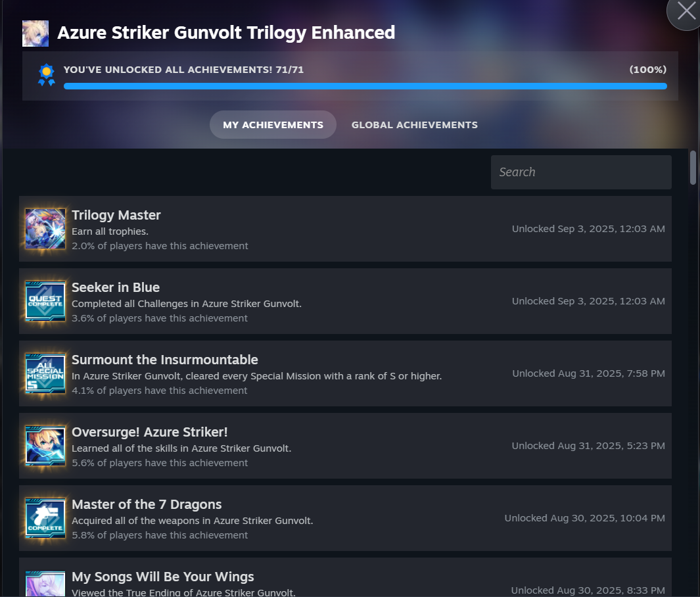This screenshot has width=700, height=597.
Task: Close the achievements overlay
Action: [686, 11]
